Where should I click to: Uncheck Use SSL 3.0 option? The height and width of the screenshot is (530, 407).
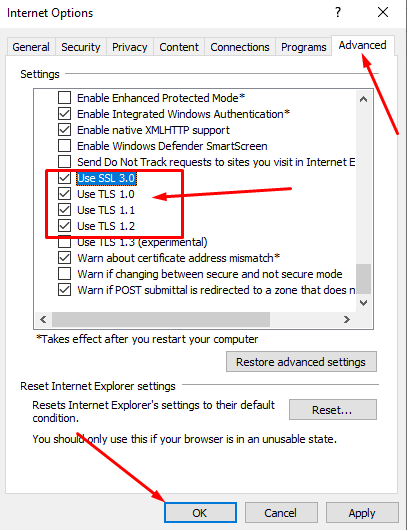(64, 178)
